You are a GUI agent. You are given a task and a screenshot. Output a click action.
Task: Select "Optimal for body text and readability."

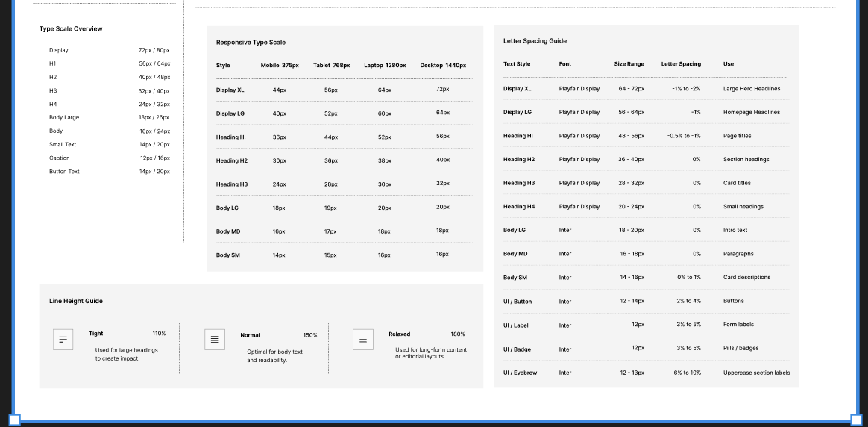(274, 356)
